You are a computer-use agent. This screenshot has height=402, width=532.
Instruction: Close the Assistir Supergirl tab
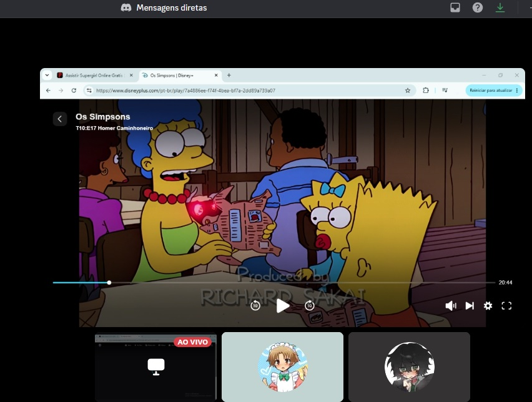tap(131, 76)
